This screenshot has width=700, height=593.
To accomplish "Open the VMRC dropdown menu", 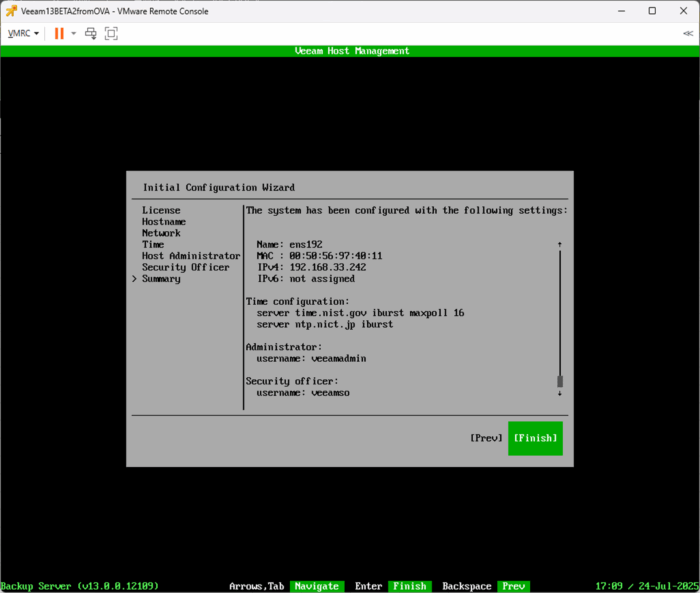I will pyautogui.click(x=23, y=33).
